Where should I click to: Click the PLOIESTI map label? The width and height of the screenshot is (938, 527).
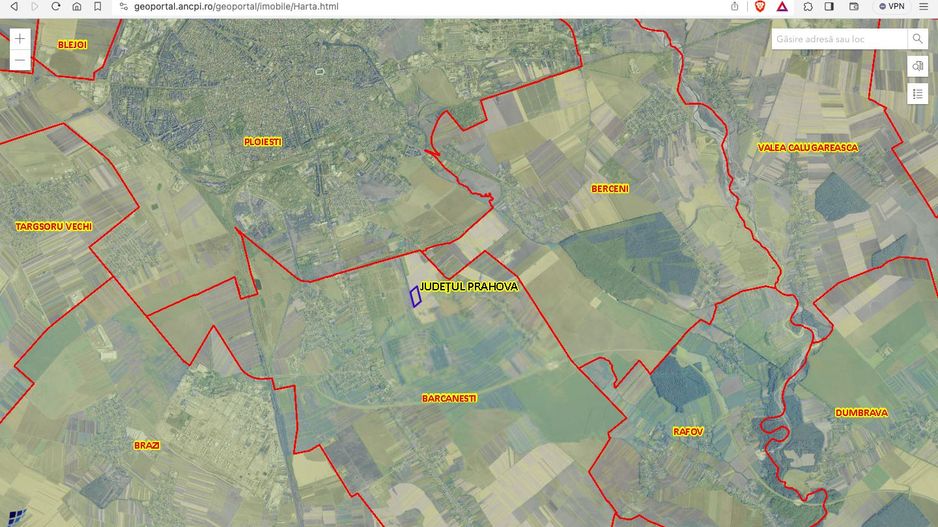(263, 142)
